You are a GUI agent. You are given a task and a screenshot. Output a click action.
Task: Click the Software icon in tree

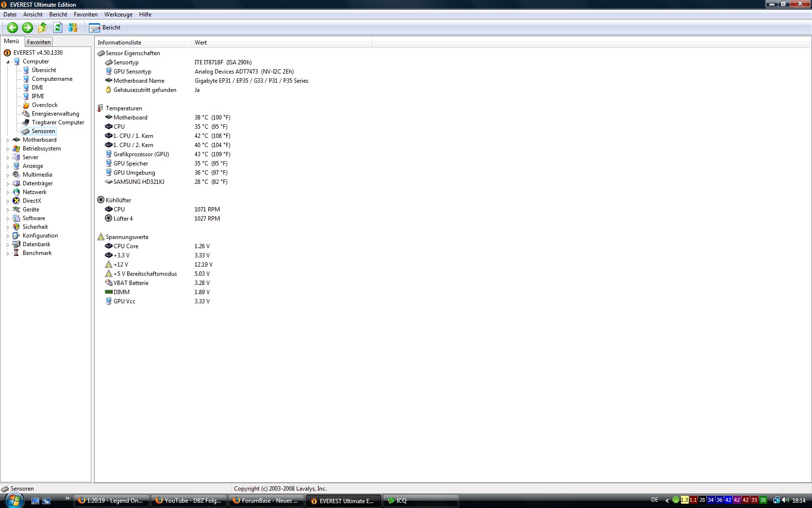point(16,218)
